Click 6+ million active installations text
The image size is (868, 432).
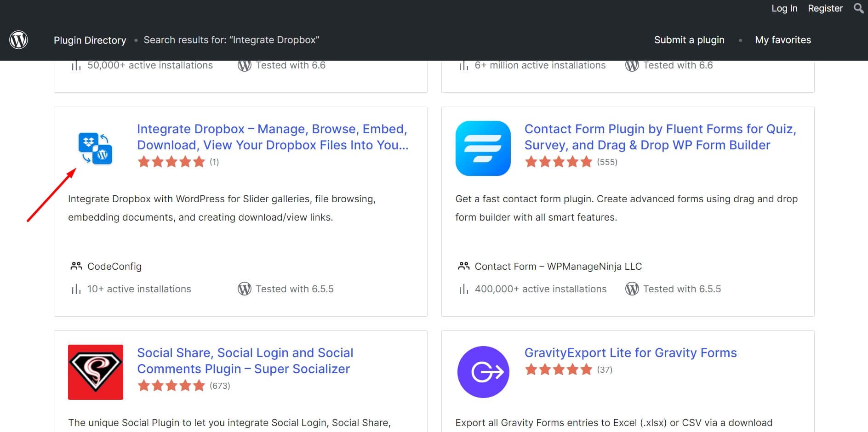540,65
